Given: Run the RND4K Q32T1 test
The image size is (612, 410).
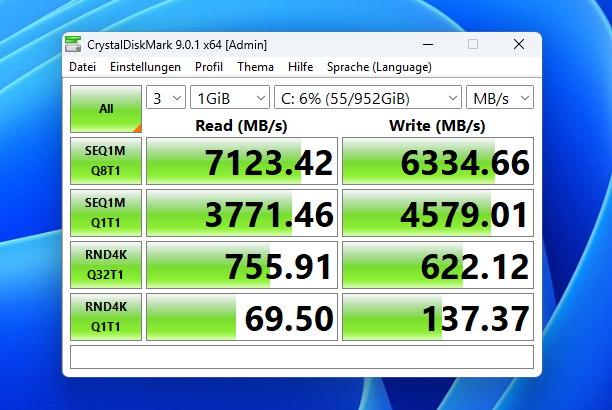Looking at the screenshot, I should pyautogui.click(x=106, y=265).
